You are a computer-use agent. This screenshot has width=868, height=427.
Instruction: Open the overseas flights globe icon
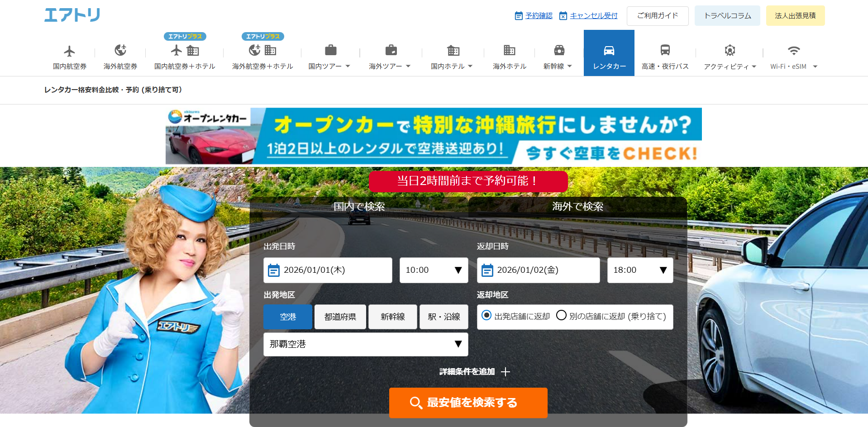120,50
